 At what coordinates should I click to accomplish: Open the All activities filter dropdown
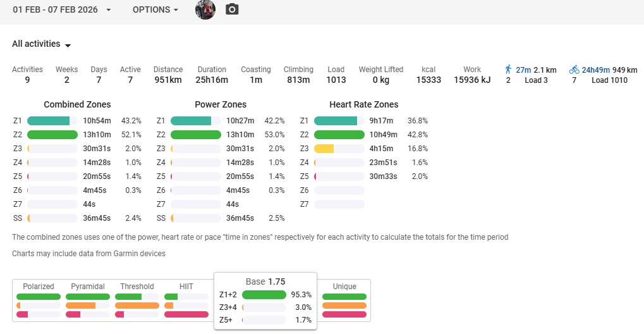coord(42,44)
